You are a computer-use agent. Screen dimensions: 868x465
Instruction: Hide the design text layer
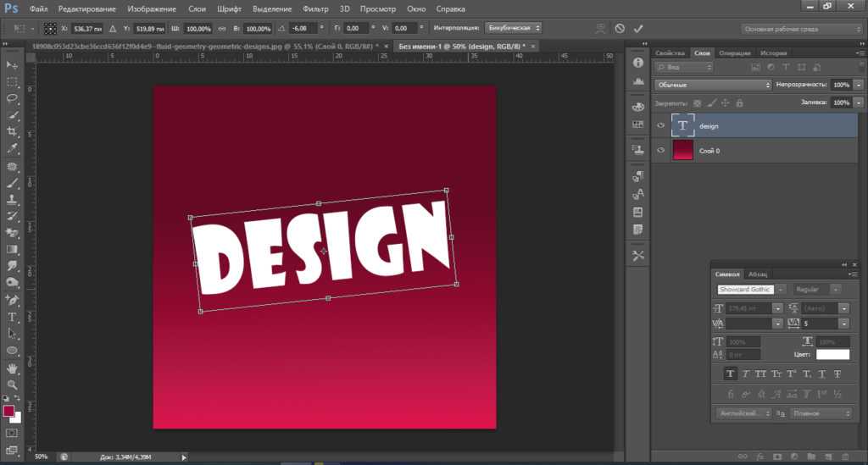pyautogui.click(x=661, y=125)
